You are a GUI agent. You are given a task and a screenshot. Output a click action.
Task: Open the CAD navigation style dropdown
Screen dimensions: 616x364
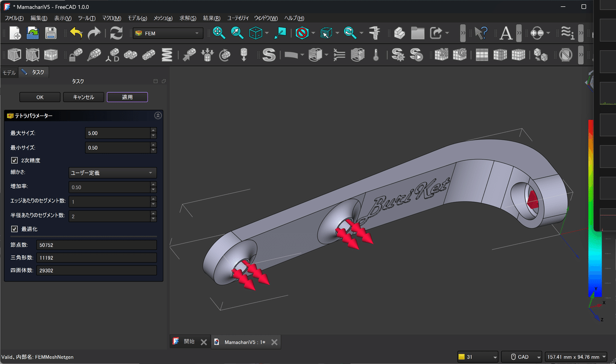pyautogui.click(x=522, y=357)
